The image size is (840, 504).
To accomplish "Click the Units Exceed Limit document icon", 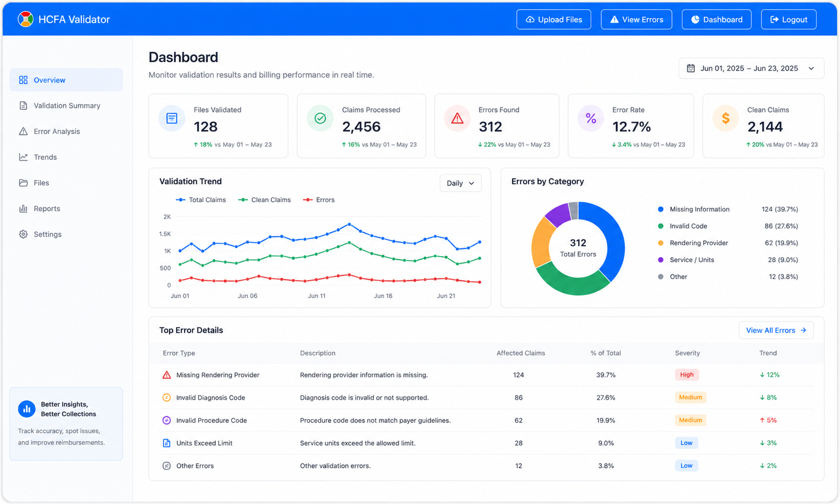I will point(167,443).
